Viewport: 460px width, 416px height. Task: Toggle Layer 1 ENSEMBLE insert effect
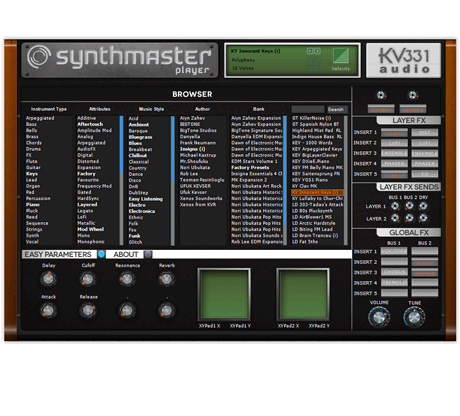[x=394, y=153]
